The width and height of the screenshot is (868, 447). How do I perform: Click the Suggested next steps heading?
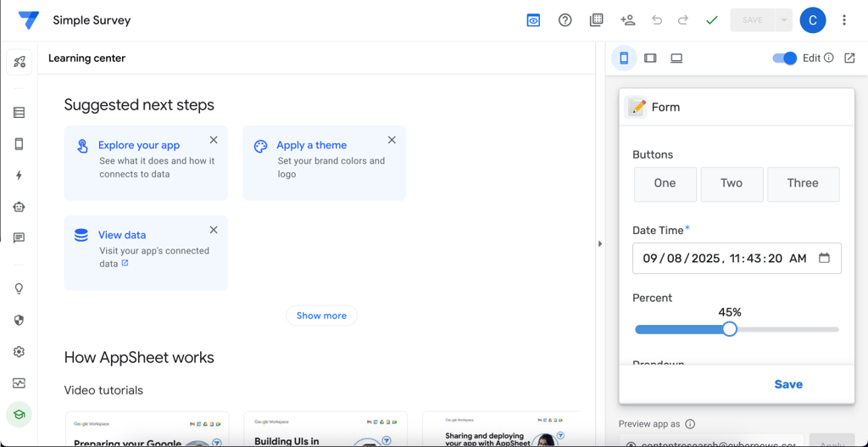139,104
